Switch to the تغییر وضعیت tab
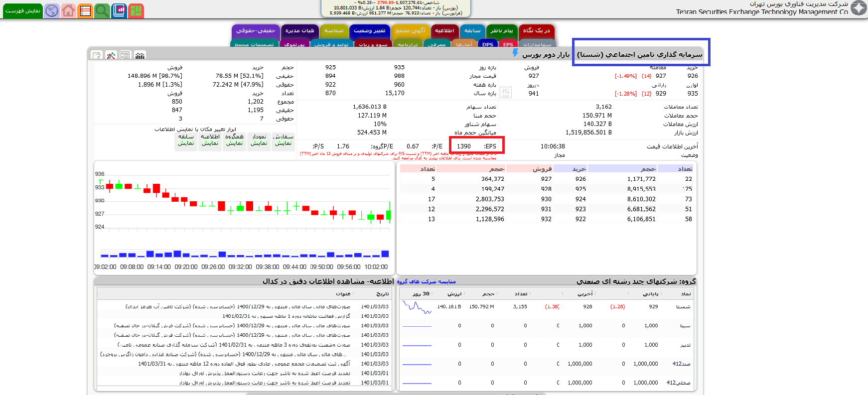 (x=370, y=31)
